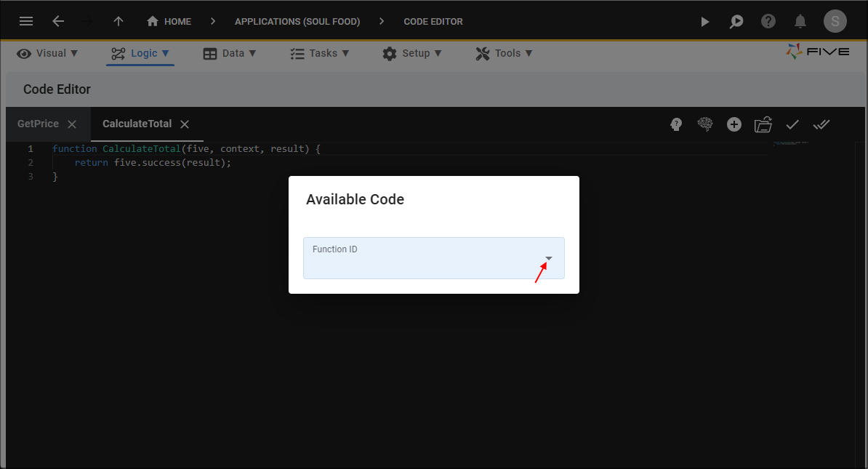Click code line 2 return statement
868x469 pixels.
[x=153, y=163]
